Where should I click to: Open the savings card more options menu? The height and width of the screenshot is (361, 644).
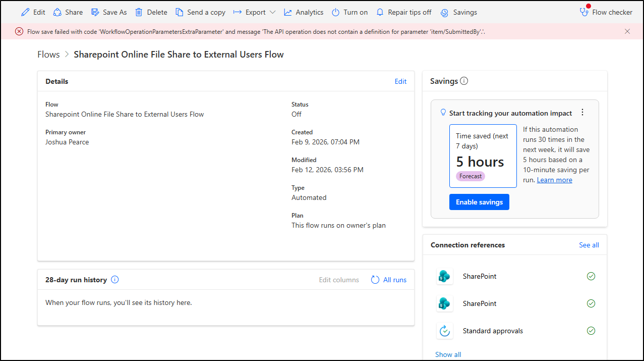[x=582, y=113]
